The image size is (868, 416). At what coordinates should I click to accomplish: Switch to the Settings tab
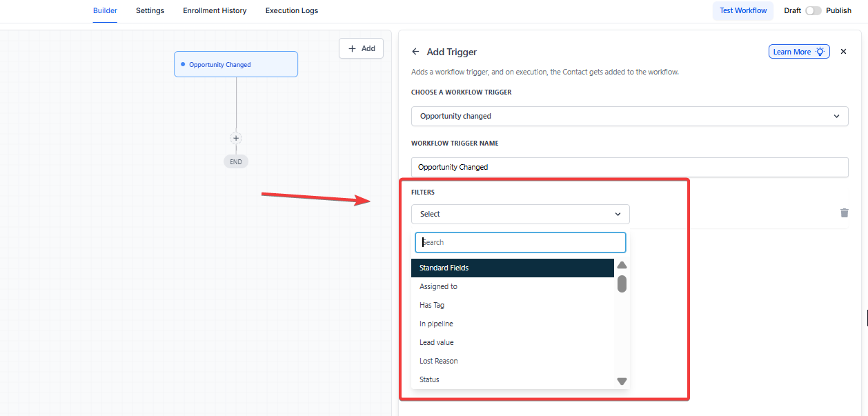[150, 11]
